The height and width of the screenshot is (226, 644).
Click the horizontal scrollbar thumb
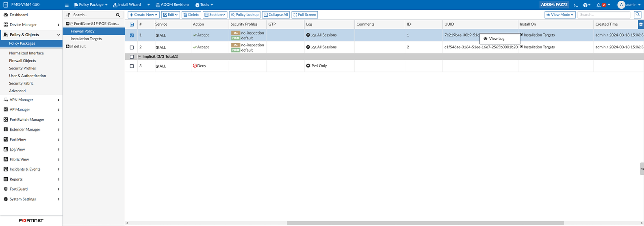[425, 223]
